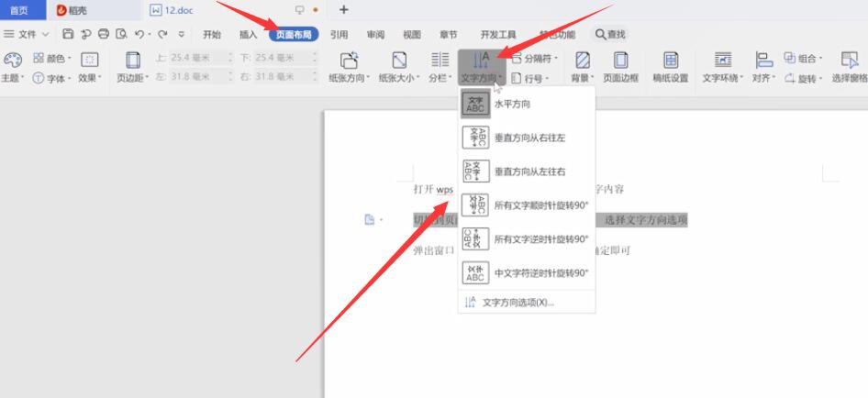Screen dimensions: 868x398
Task: Click the 效果 effects icon
Action: [89, 60]
